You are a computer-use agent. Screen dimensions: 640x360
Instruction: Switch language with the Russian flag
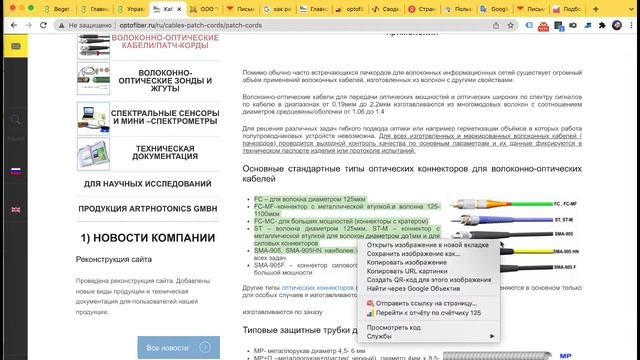16,171
